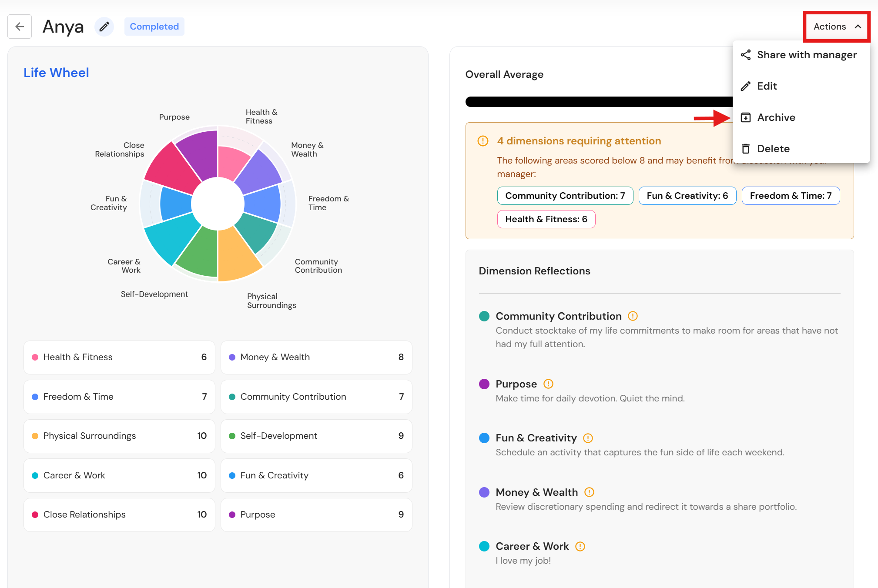
Task: Click warning icon beside Money & Wealth reflection
Action: click(590, 492)
